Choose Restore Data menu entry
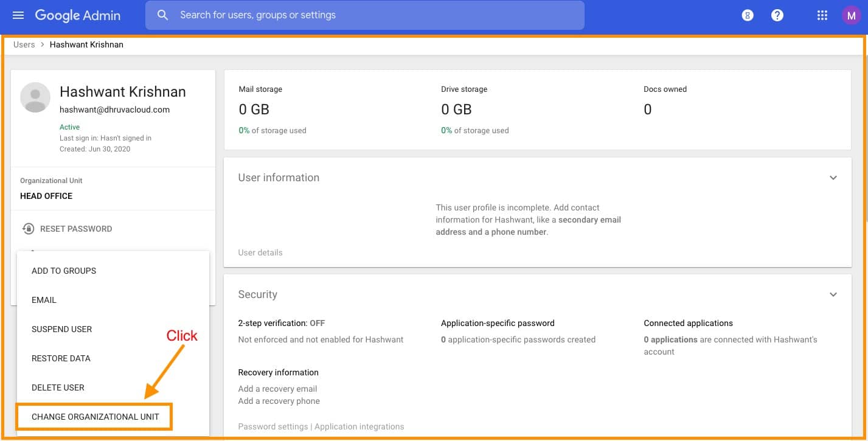 click(61, 358)
